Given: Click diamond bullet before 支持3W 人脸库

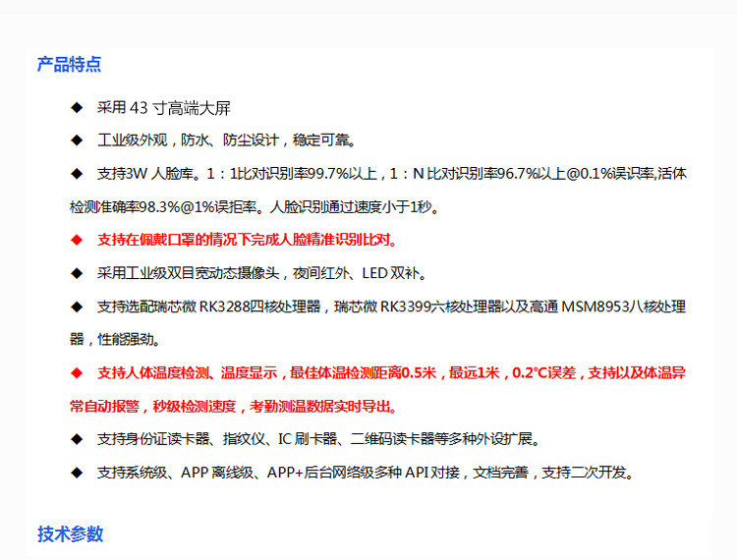Looking at the screenshot, I should pos(77,174).
